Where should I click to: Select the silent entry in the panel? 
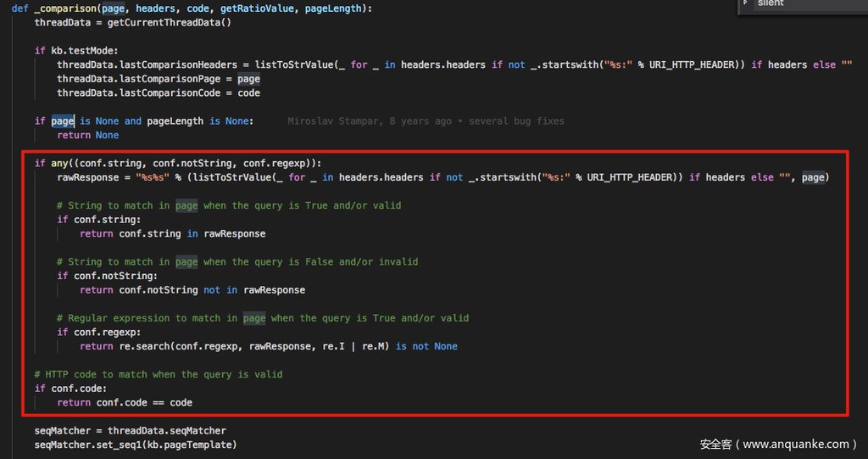pyautogui.click(x=771, y=3)
